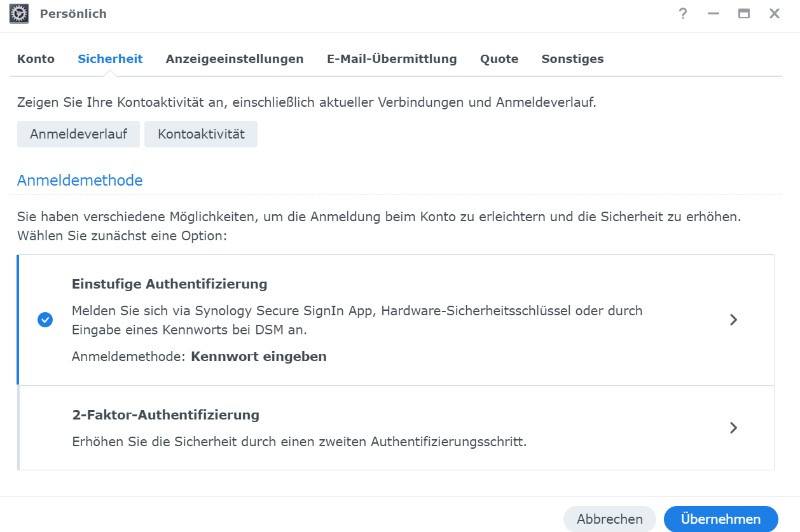Open Kontoaktivität

coord(201,134)
